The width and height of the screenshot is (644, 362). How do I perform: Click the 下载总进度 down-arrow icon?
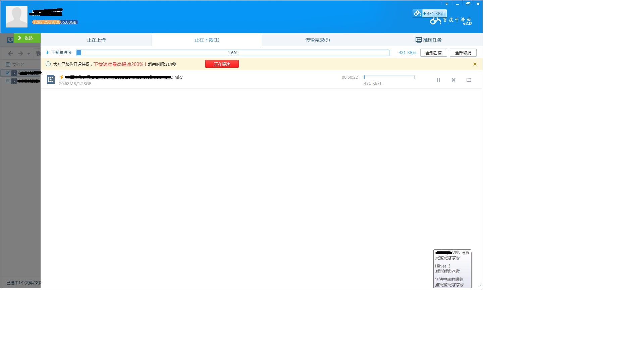pos(47,52)
